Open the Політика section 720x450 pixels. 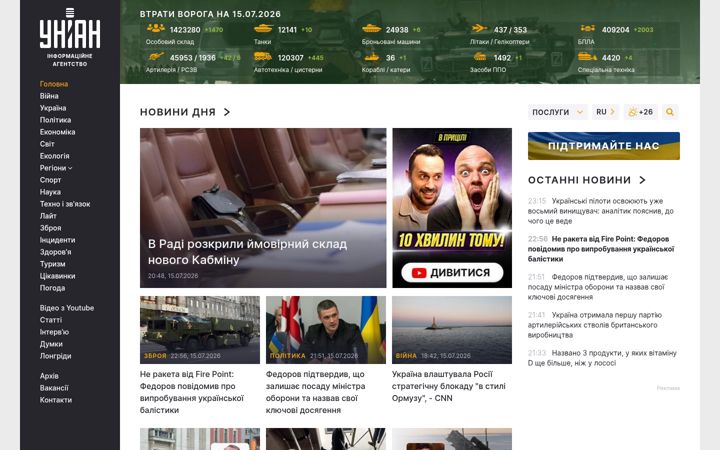coord(55,120)
